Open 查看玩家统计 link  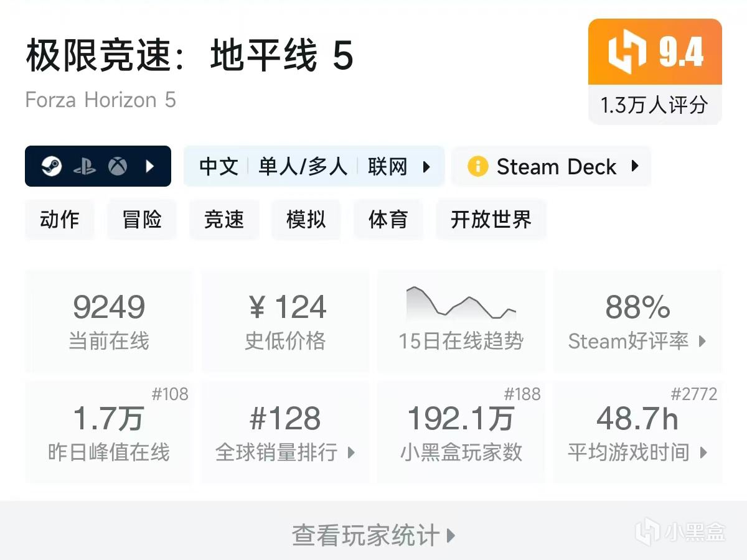pyautogui.click(x=374, y=535)
